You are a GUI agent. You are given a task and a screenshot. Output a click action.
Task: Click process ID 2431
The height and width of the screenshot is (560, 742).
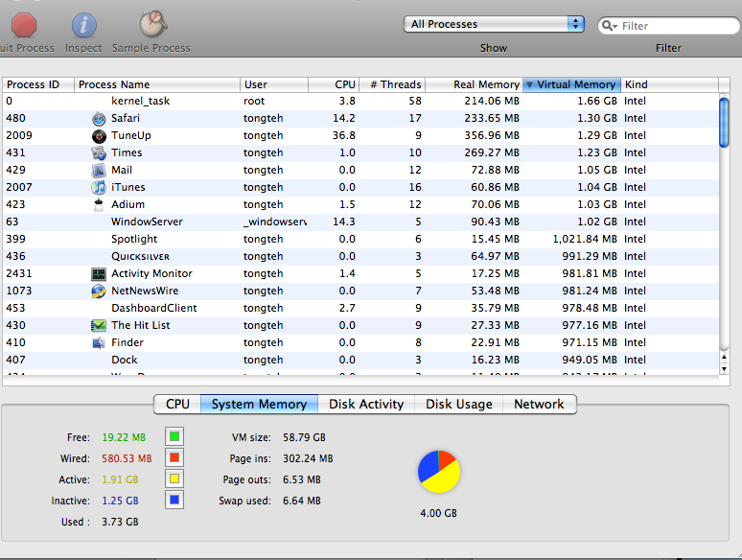(x=19, y=273)
